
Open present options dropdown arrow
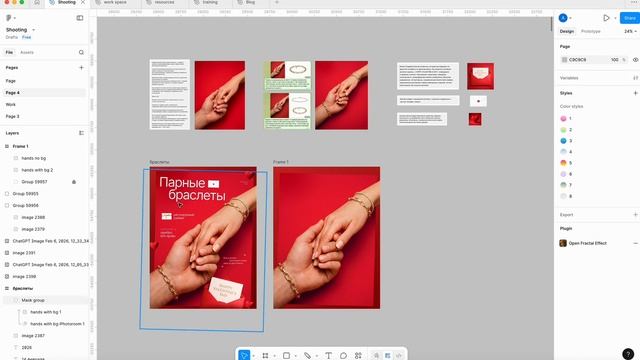pos(615,18)
